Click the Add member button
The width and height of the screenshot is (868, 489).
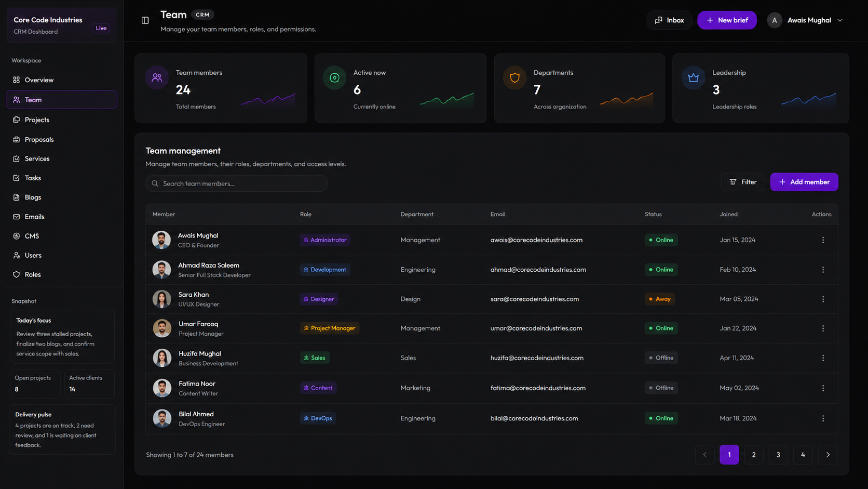(804, 182)
